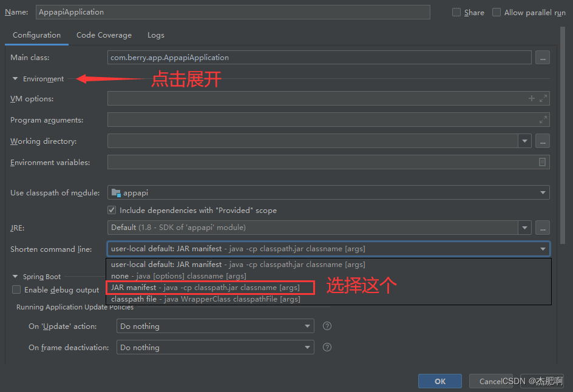
Task: Select user-local default JAR manifest list option
Action: 328,264
